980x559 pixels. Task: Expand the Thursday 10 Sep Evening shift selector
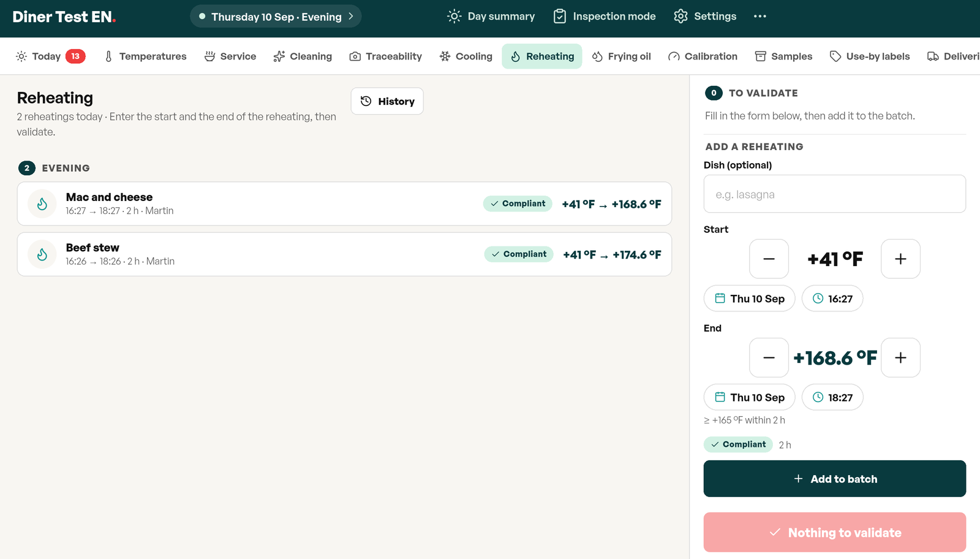coord(276,17)
